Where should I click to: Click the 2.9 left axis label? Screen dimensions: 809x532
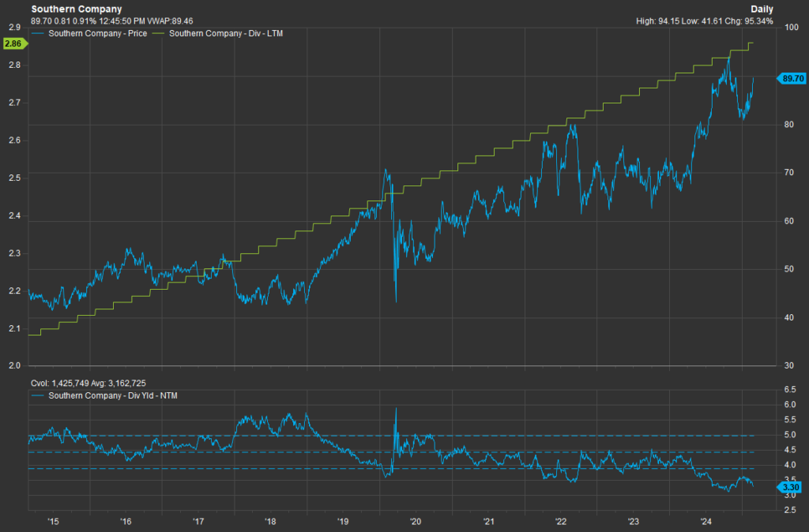[x=14, y=28]
